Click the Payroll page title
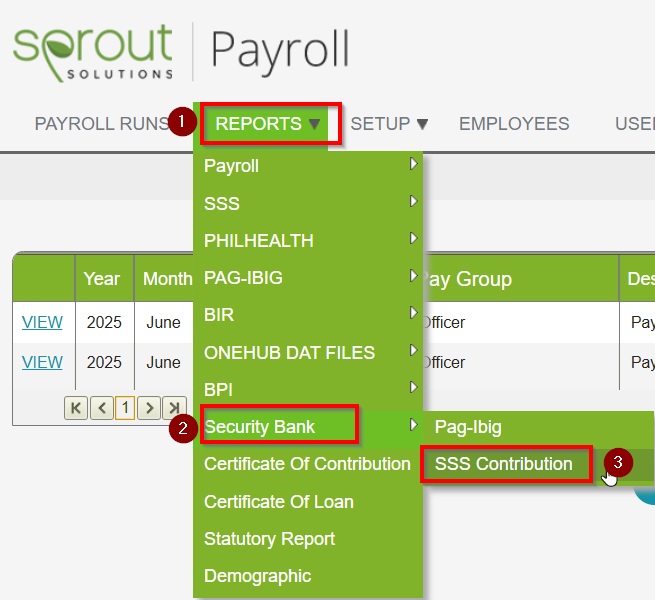655x600 pixels. point(280,52)
